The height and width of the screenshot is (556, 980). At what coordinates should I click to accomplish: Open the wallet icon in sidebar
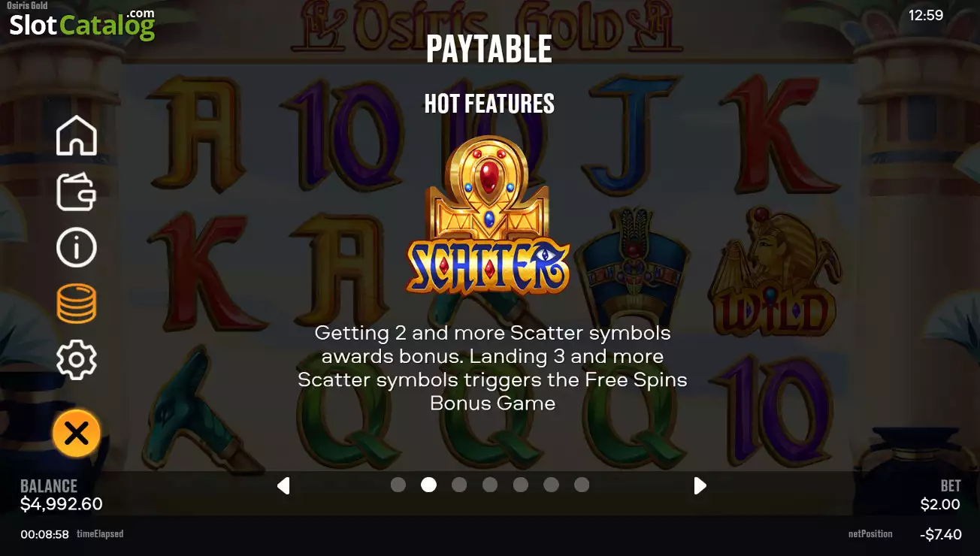coord(77,192)
